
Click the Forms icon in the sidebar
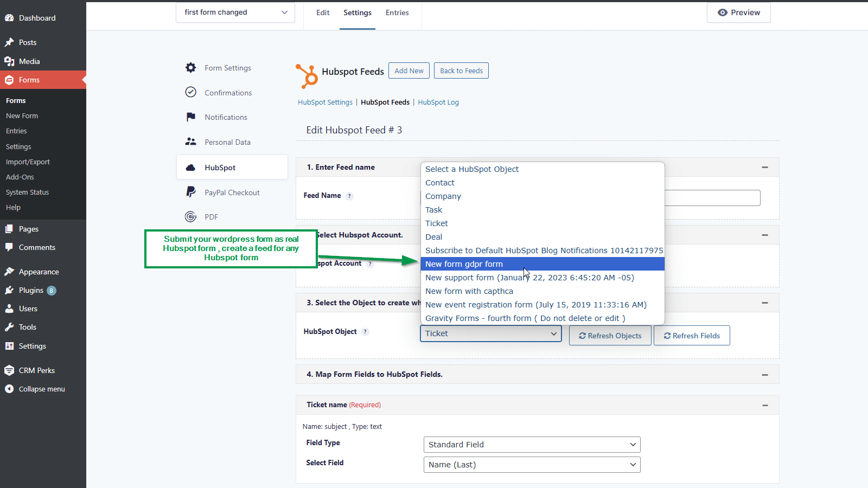[10, 80]
